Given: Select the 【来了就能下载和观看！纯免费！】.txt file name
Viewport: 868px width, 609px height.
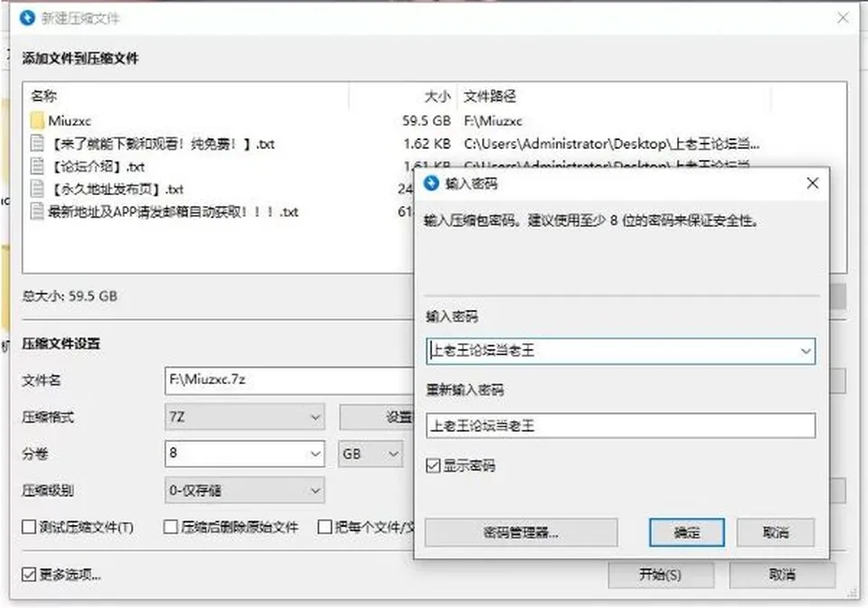Looking at the screenshot, I should 162,144.
